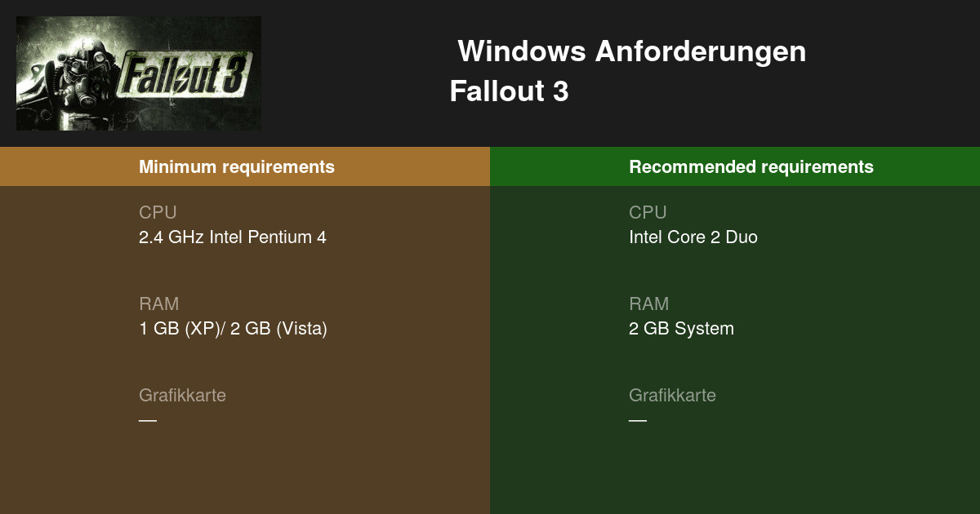The width and height of the screenshot is (980, 514).
Task: Click the RAM label under Minimum requirements
Action: click(158, 304)
